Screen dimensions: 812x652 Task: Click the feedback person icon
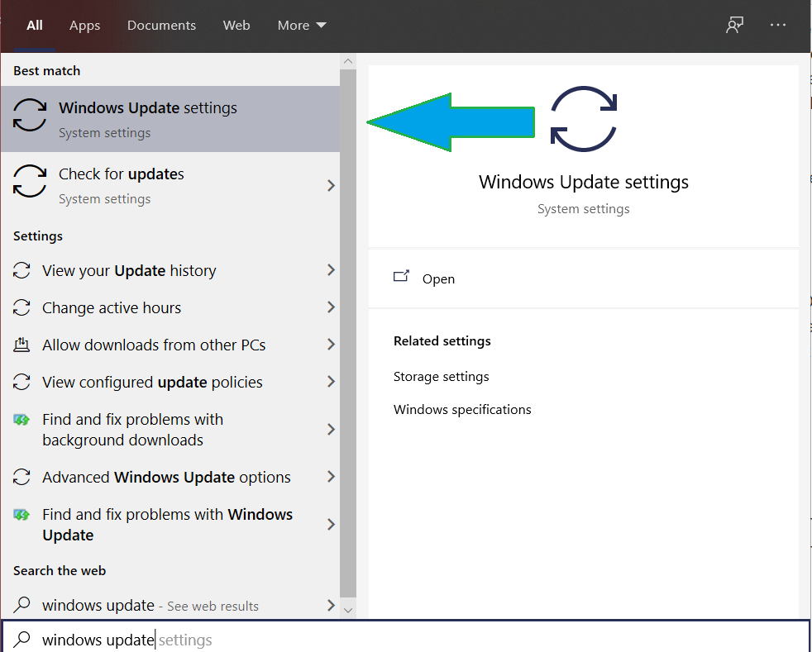[734, 25]
